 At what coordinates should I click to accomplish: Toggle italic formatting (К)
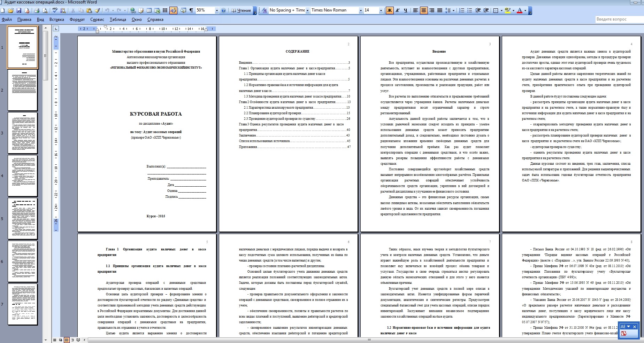point(397,10)
